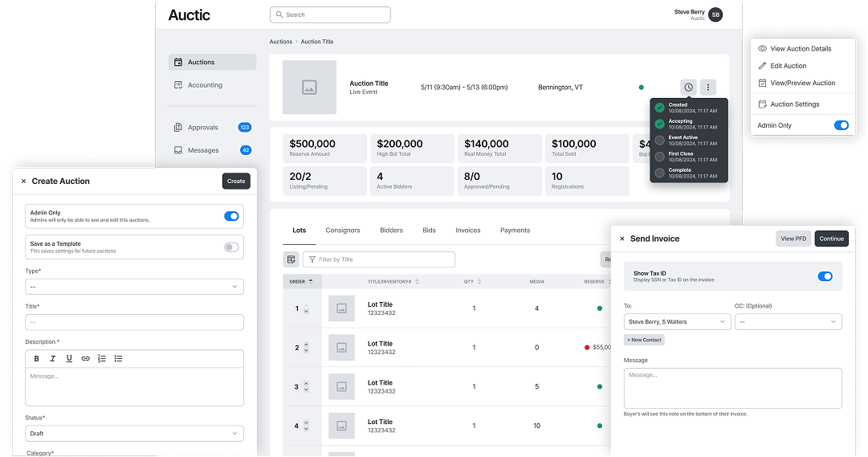Click the clock history icon button
This screenshot has width=868, height=457.
tap(688, 88)
